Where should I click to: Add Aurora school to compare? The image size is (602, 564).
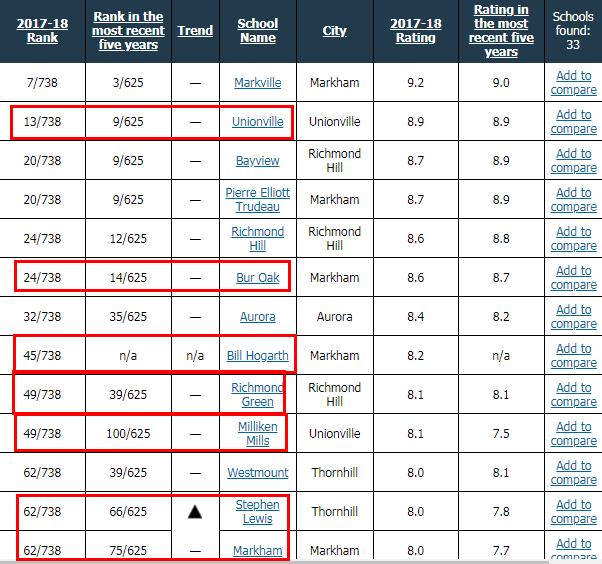[x=573, y=317]
